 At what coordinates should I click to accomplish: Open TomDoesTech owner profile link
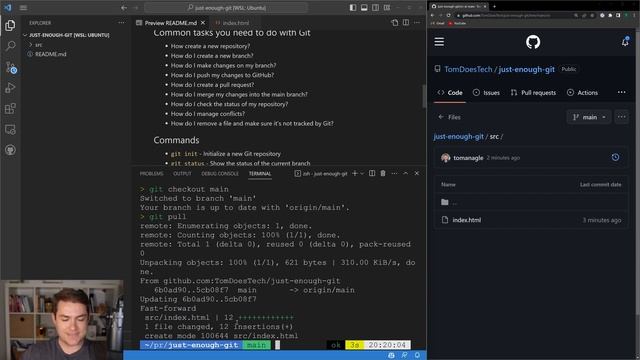point(468,69)
